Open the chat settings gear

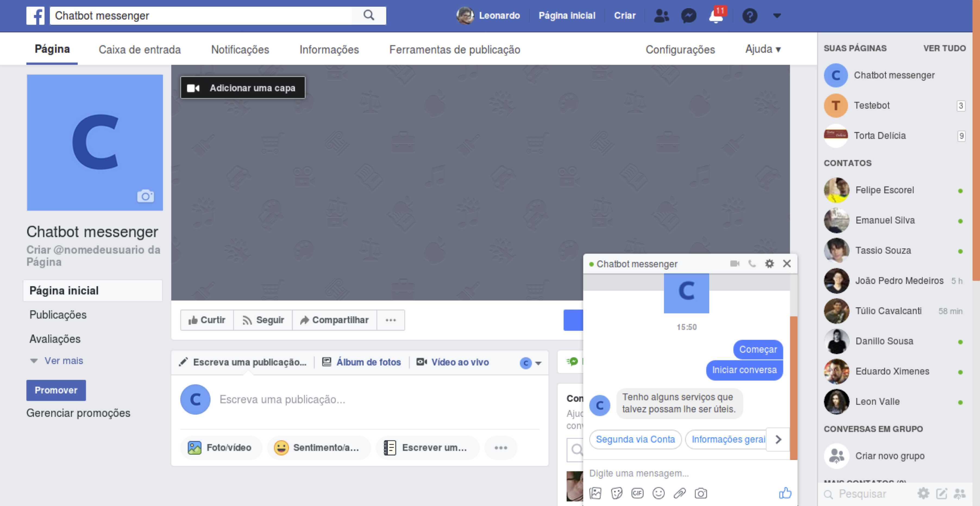(769, 264)
